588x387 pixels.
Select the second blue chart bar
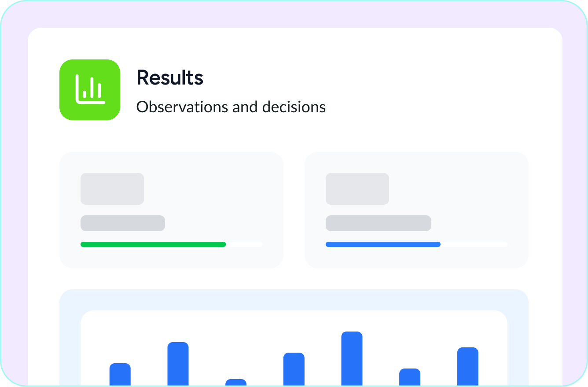click(x=178, y=364)
